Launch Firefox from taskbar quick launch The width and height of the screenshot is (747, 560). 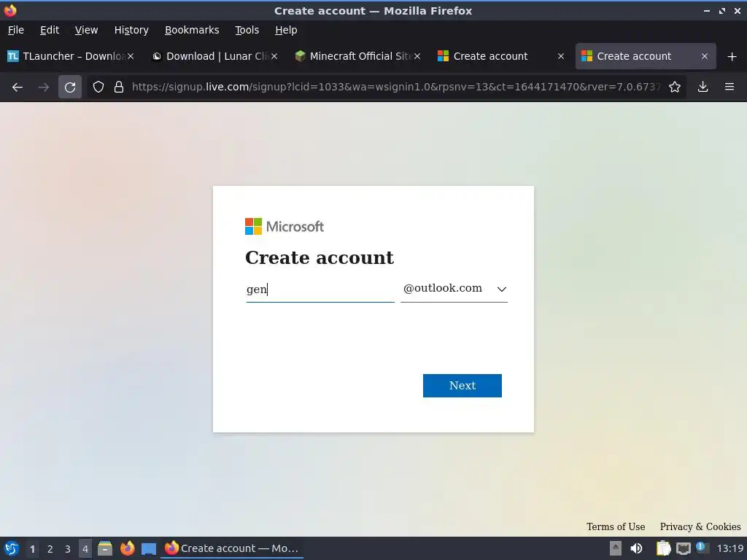point(127,548)
